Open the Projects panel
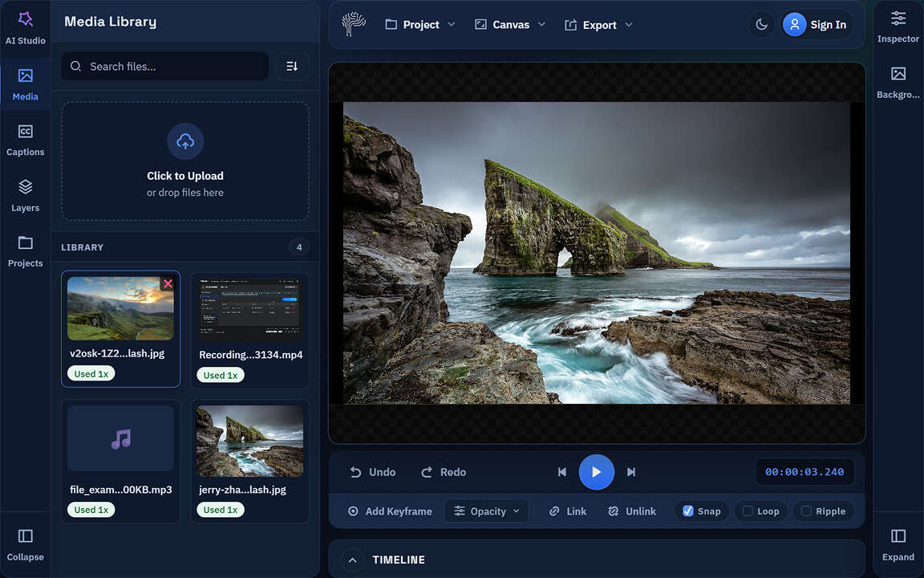The height and width of the screenshot is (578, 924). [x=25, y=249]
